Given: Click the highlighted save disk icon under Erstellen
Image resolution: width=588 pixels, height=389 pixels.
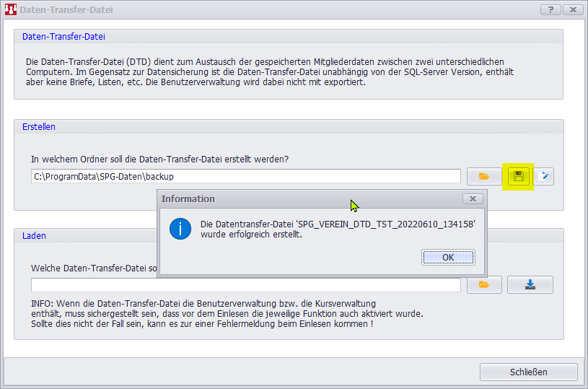Looking at the screenshot, I should (518, 176).
